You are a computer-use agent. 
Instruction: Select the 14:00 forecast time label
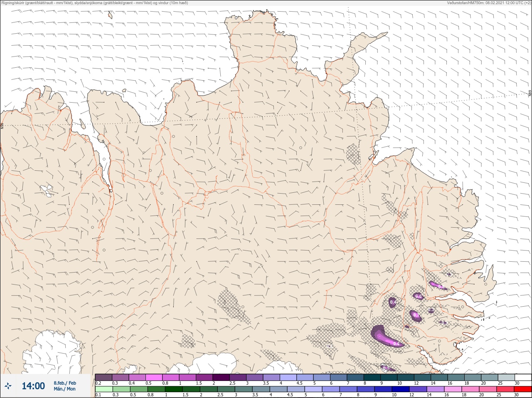pos(33,386)
